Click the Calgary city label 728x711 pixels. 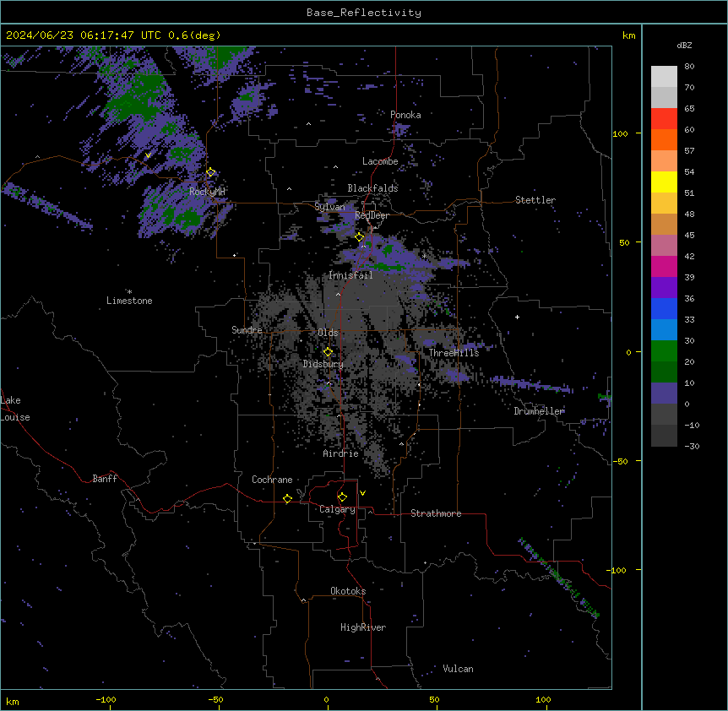[337, 509]
